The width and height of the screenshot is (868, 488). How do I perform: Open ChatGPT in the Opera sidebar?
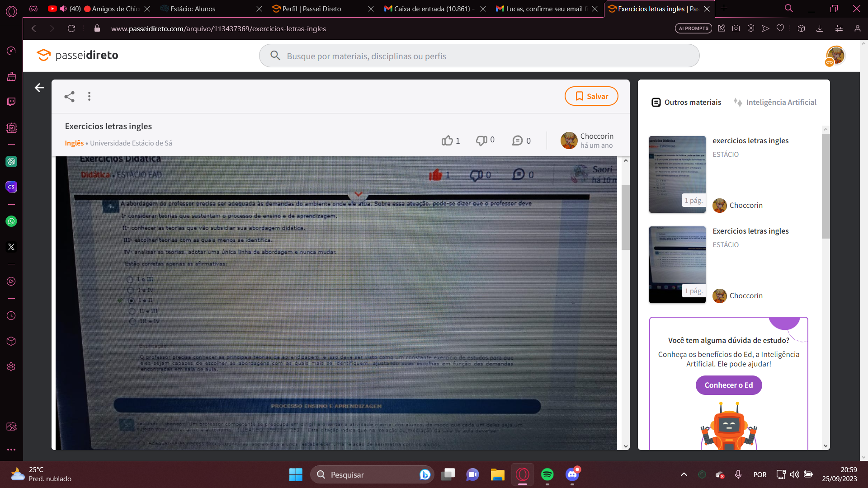(11, 162)
